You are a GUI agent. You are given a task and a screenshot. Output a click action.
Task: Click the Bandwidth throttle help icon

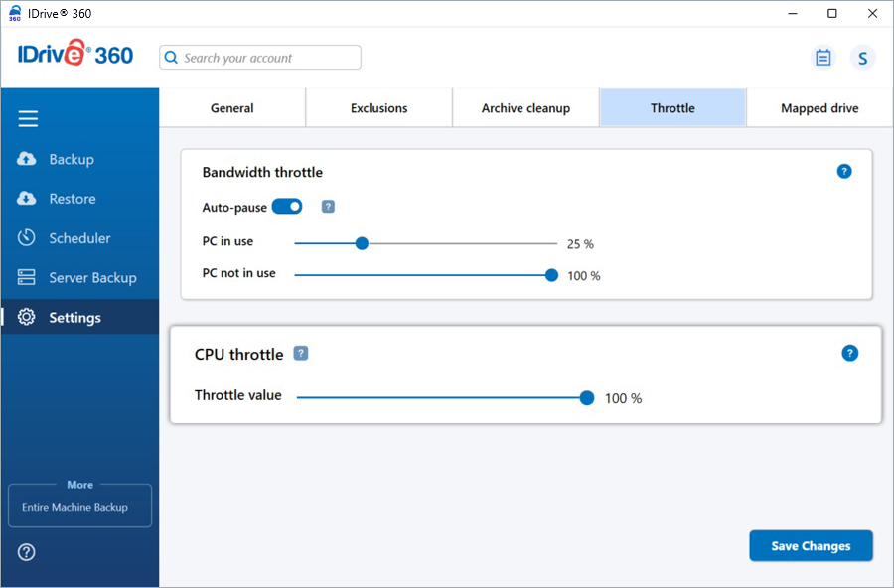pos(844,172)
